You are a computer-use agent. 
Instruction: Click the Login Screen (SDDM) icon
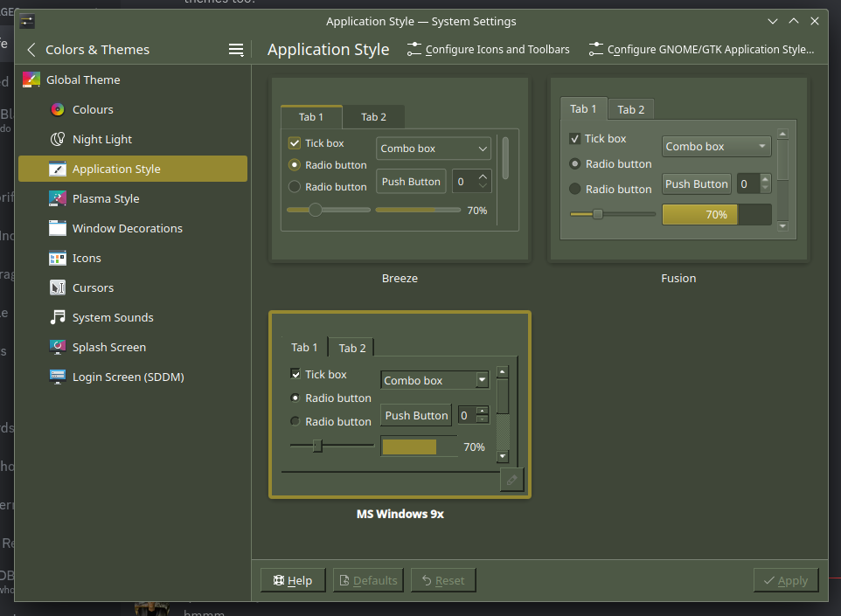pyautogui.click(x=58, y=377)
